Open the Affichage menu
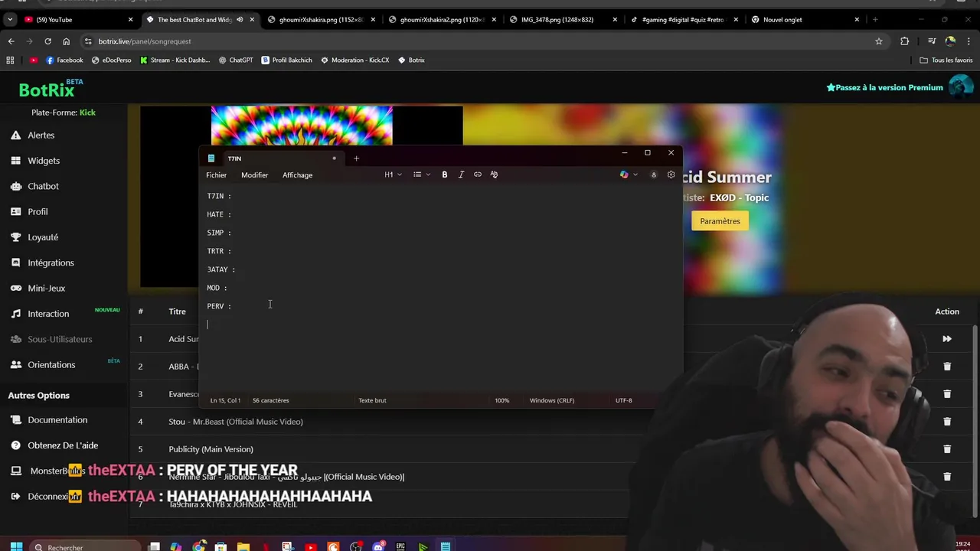This screenshot has width=980, height=551. pyautogui.click(x=297, y=175)
